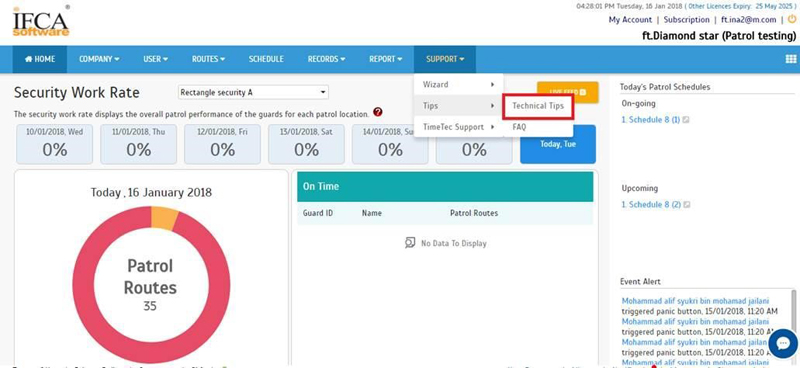Click the Guard ID column header
This screenshot has width=800, height=368.
(318, 213)
